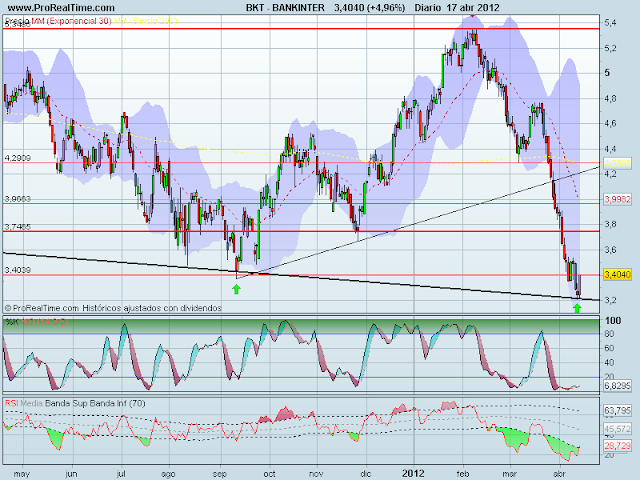The height and width of the screenshot is (480, 640).
Task: Click the 4,6 price axis tick
Action: coord(610,123)
